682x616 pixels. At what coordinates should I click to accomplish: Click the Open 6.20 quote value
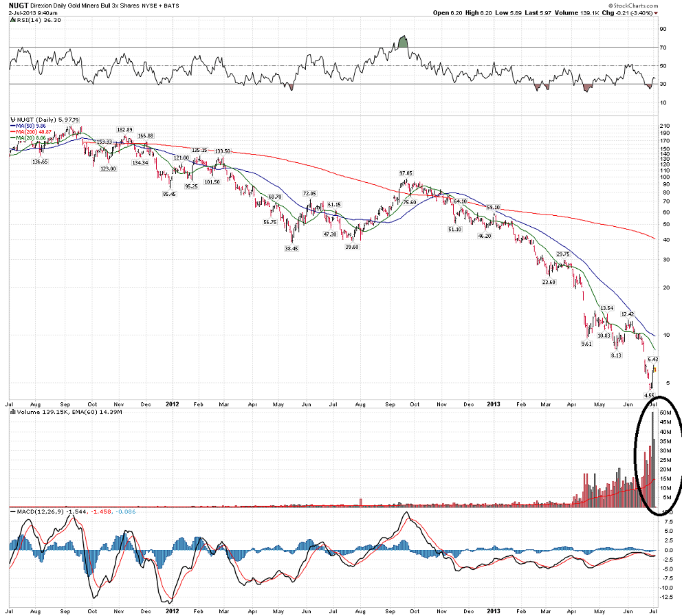[x=448, y=13]
